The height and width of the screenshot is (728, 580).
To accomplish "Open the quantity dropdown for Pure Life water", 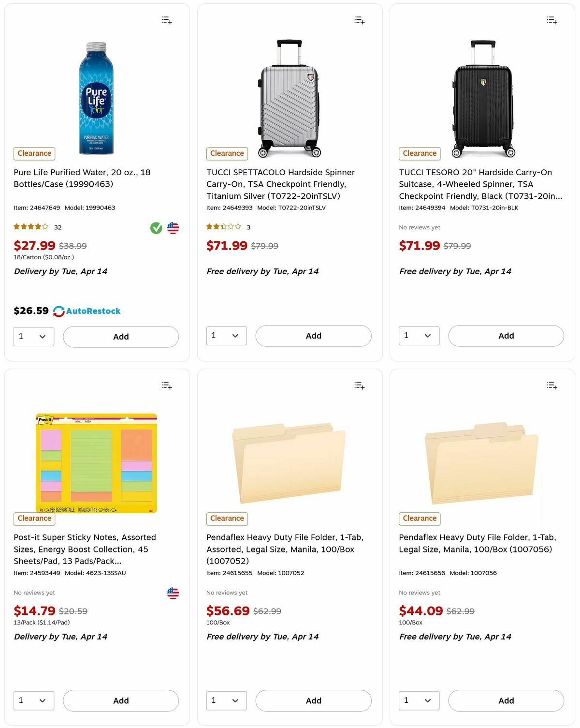I will (33, 336).
